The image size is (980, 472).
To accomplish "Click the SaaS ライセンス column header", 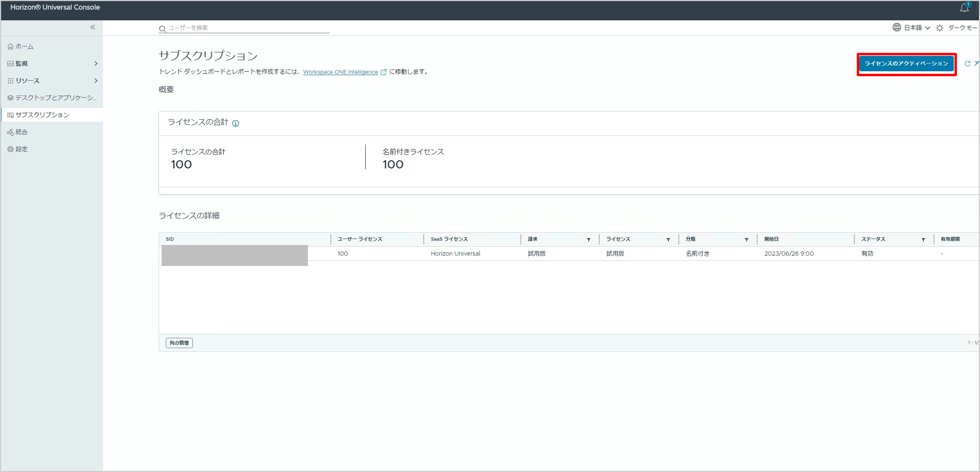I will (x=449, y=239).
